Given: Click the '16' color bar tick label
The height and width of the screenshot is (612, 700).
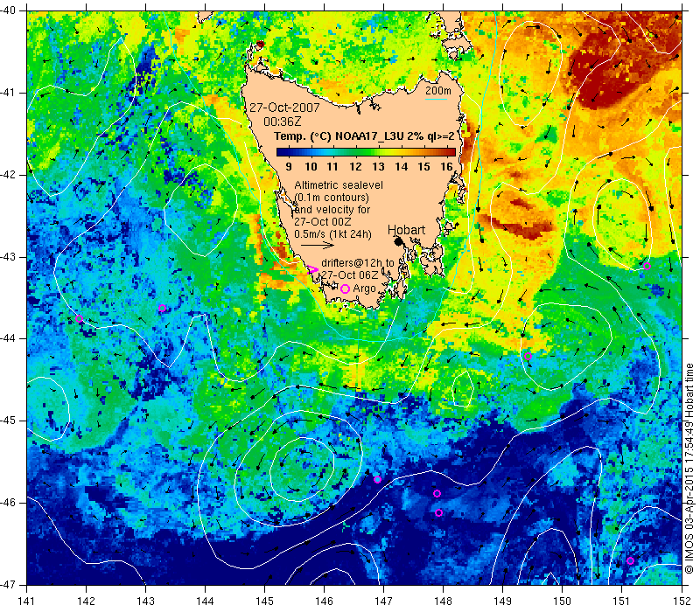Looking at the screenshot, I should (x=447, y=167).
